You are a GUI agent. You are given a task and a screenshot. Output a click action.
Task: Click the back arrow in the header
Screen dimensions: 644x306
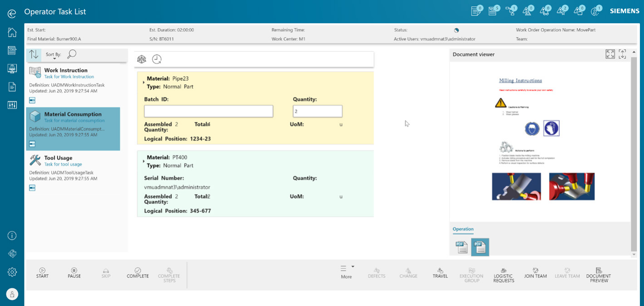12,14
